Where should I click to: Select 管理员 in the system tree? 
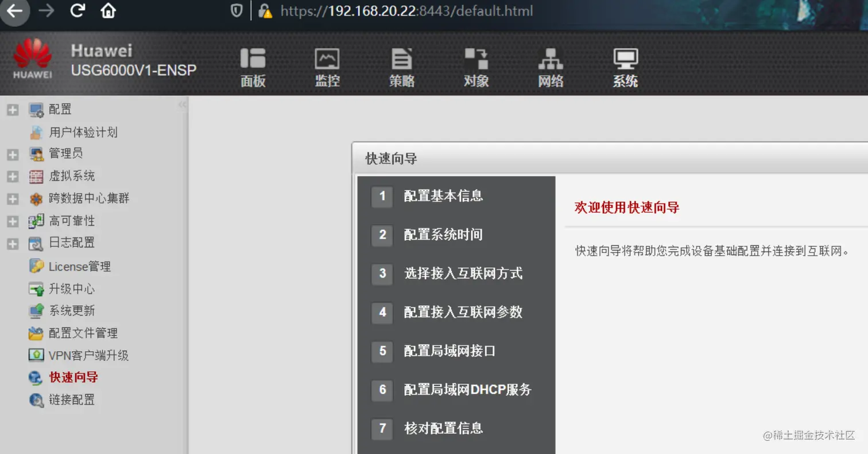tap(66, 153)
